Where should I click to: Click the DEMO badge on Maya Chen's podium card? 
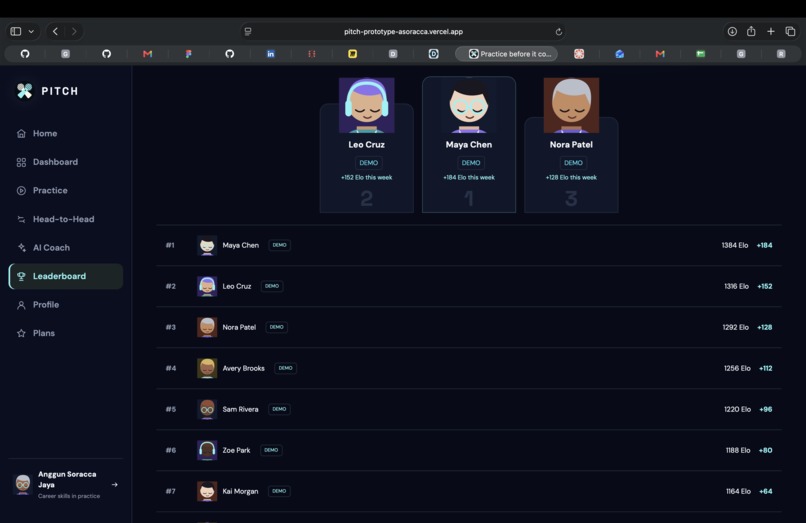[x=471, y=163]
